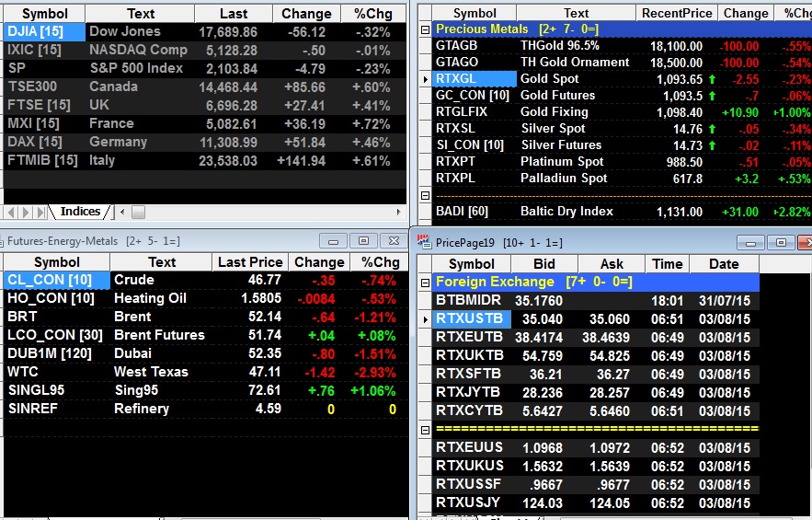Select the RTGLFIX Gold Fixing row
812x520 pixels.
click(x=622, y=112)
